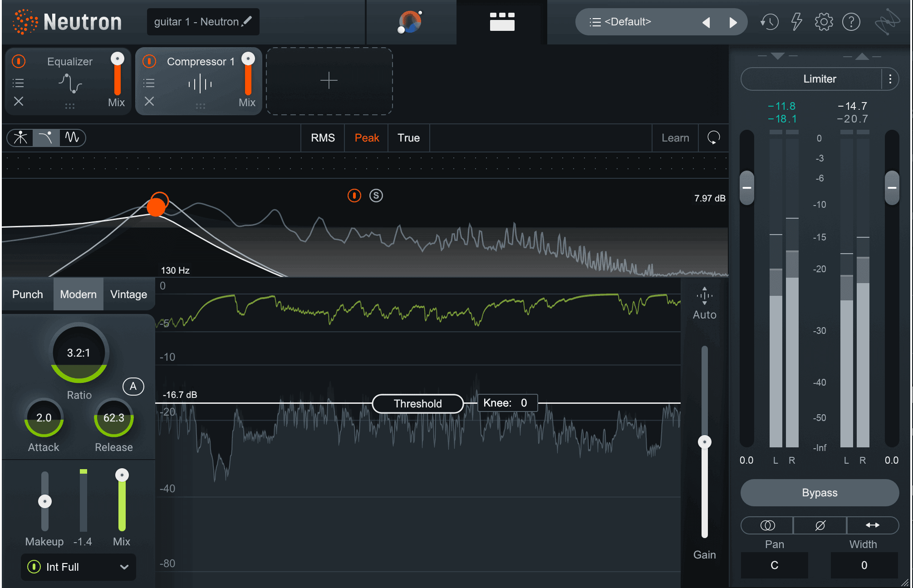Remove the Compressor 1 module with its X

149,101
